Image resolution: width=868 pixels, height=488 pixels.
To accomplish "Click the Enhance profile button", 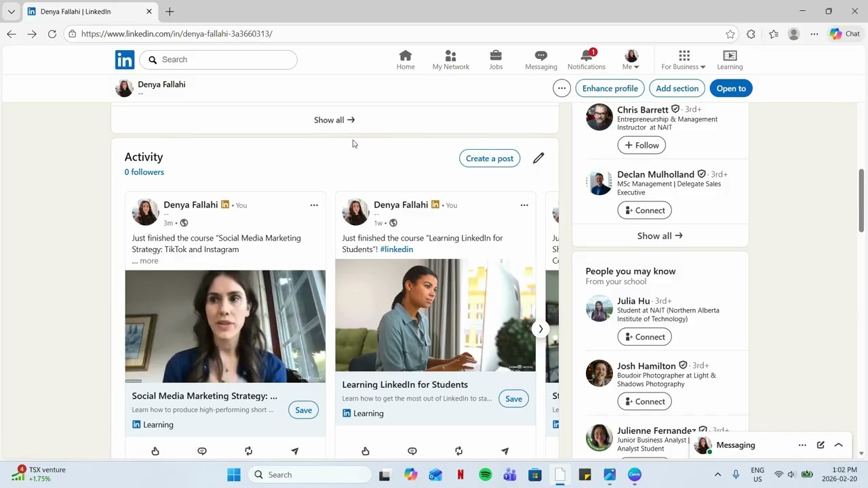I will (x=610, y=88).
